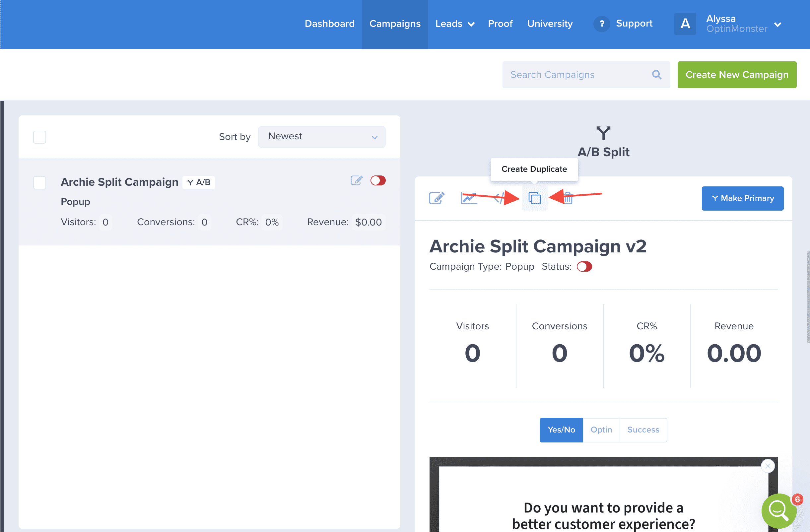Image resolution: width=810 pixels, height=532 pixels.
Task: Open the green chat help bubble
Action: 779,511
